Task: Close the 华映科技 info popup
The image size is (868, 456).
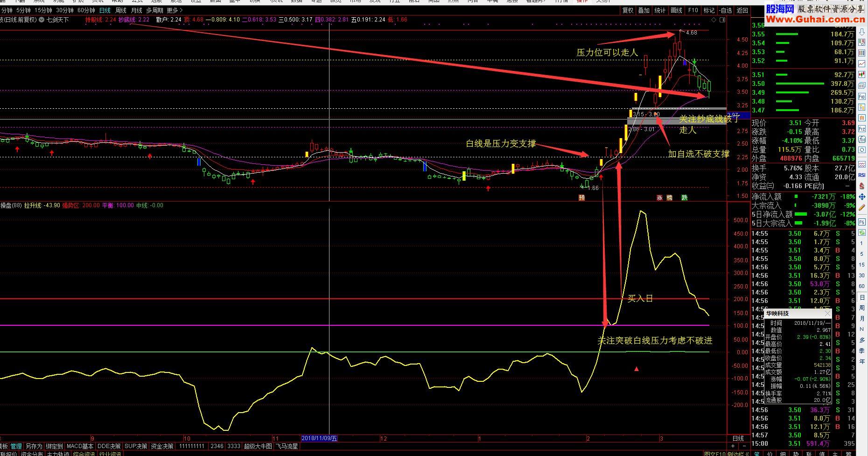Action: (x=827, y=314)
